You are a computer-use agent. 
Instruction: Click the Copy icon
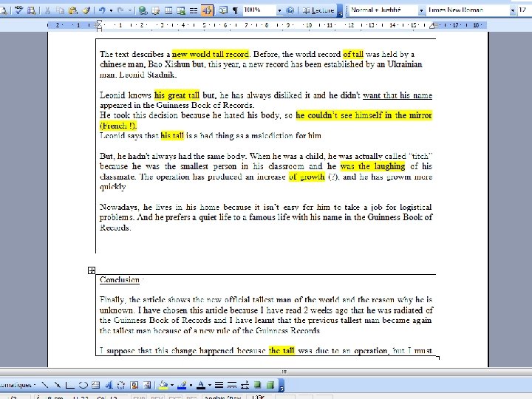pos(60,10)
